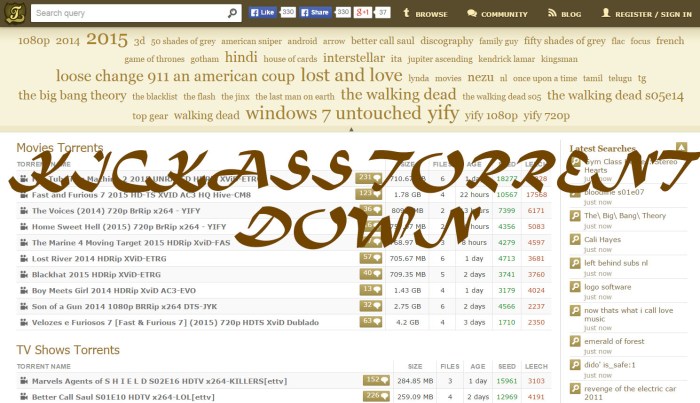Open Son of a Gun 2014 1080p torrent

tap(125, 307)
